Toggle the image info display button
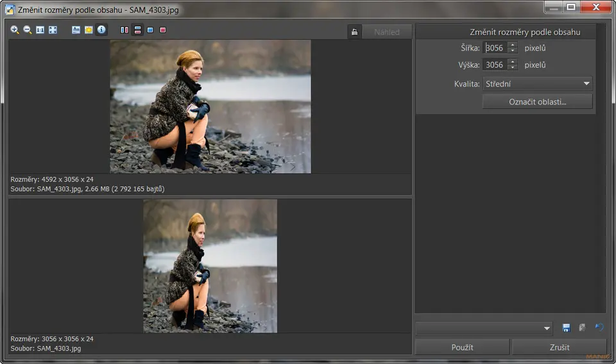Viewport: 616px width, 364px height. [101, 30]
